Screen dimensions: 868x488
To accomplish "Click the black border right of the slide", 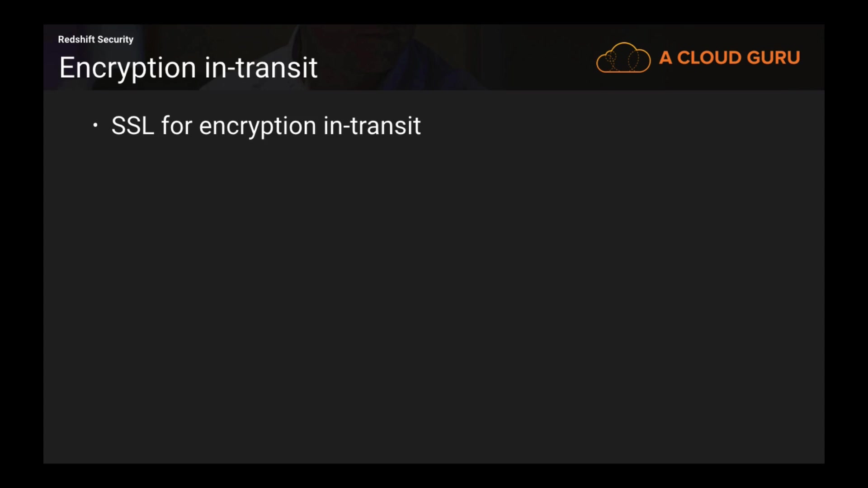I will [x=846, y=244].
